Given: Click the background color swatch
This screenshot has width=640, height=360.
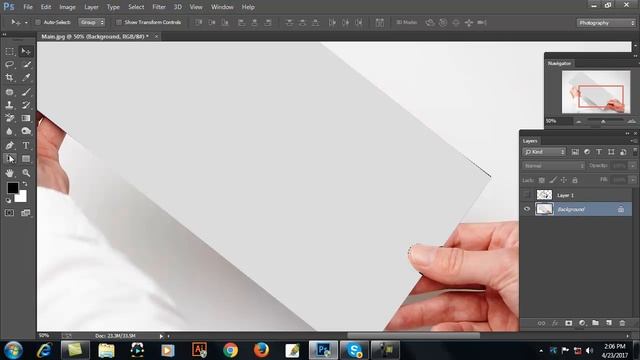Looking at the screenshot, I should point(22,198).
